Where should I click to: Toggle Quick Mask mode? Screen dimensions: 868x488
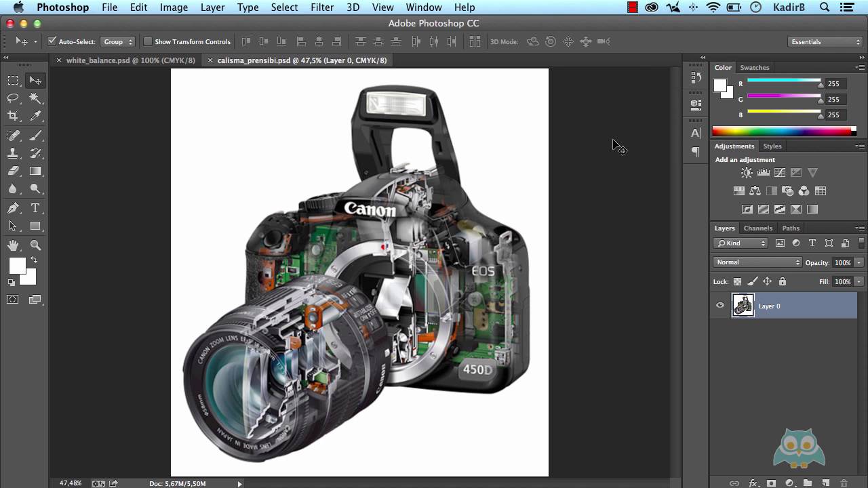point(13,299)
